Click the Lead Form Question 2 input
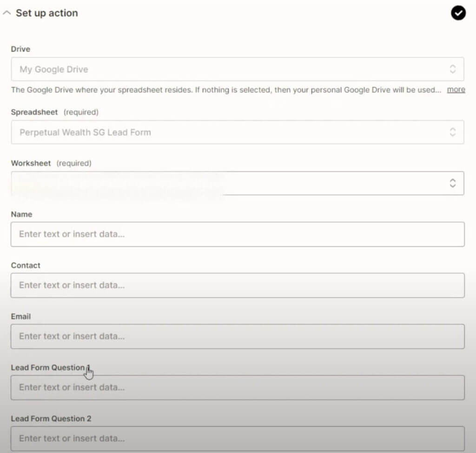The height and width of the screenshot is (453, 476). [238, 438]
